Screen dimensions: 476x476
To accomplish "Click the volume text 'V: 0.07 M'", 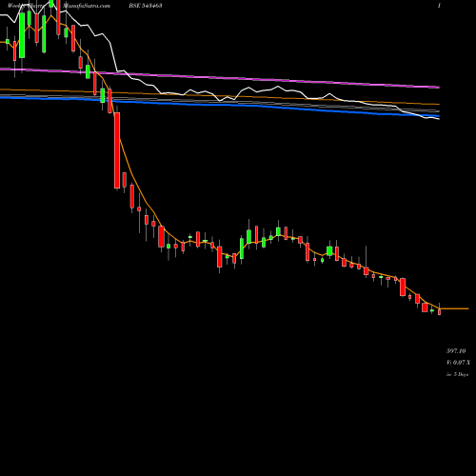I will pos(458,363).
